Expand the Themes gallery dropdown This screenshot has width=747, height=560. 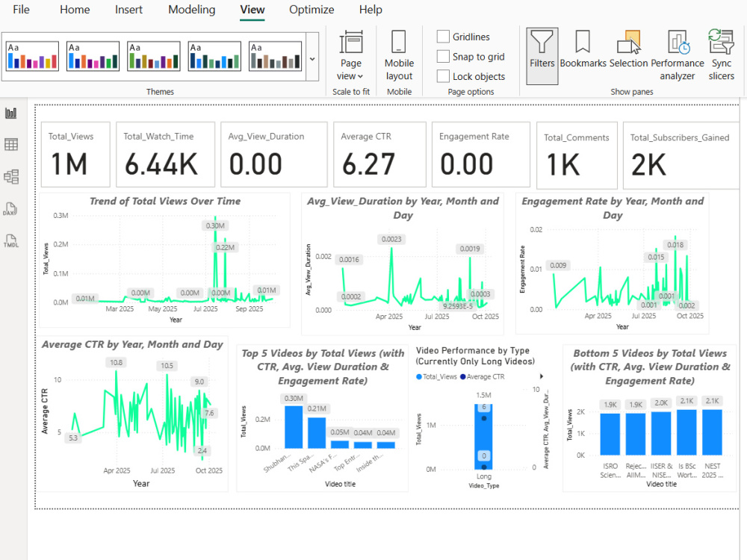point(312,59)
